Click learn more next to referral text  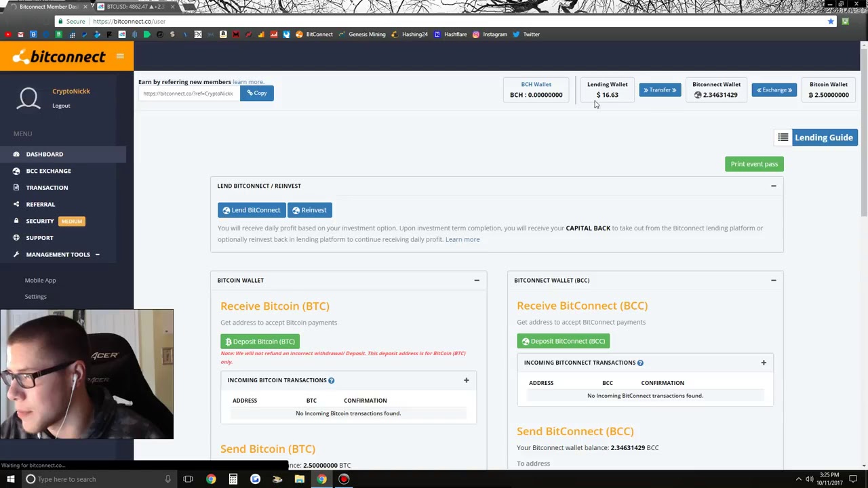[248, 82]
